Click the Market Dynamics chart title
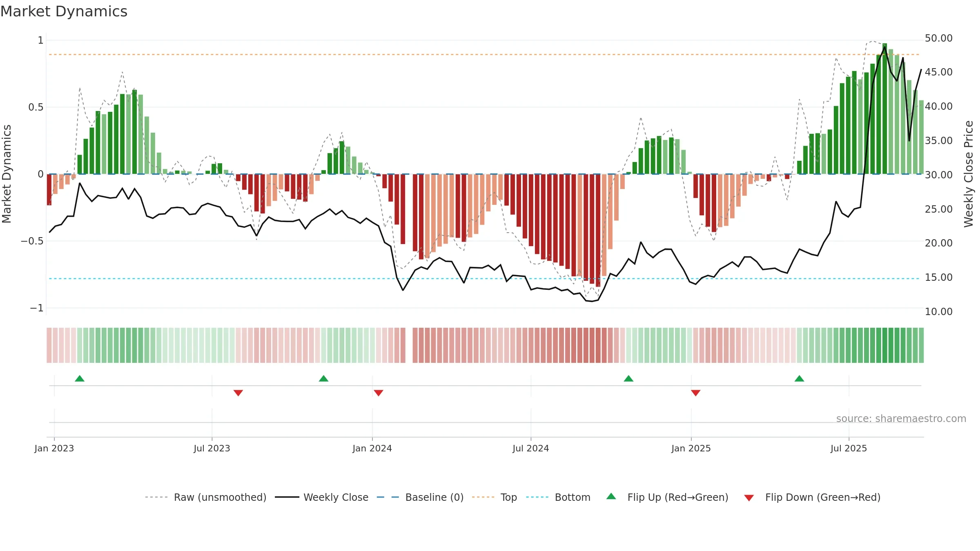This screenshot has width=980, height=551. click(64, 11)
